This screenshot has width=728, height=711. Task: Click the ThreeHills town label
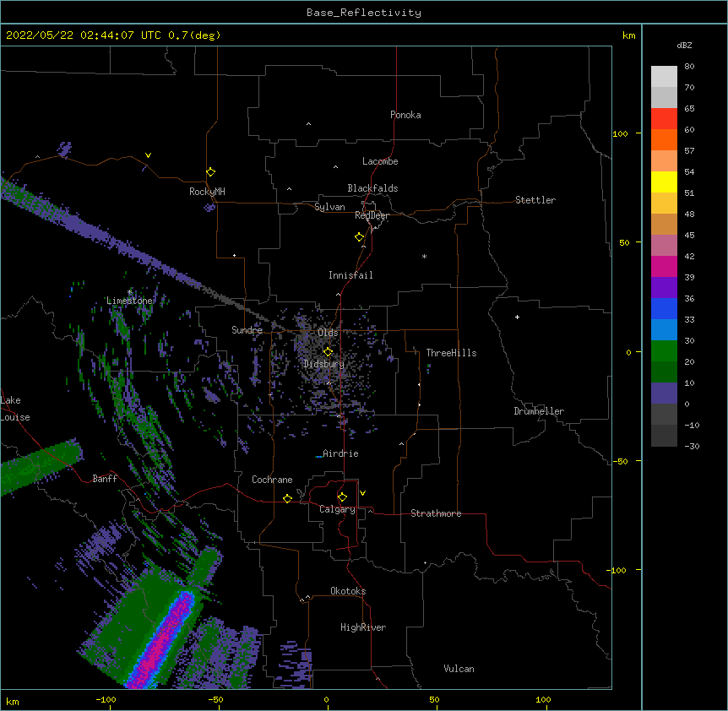(451, 353)
